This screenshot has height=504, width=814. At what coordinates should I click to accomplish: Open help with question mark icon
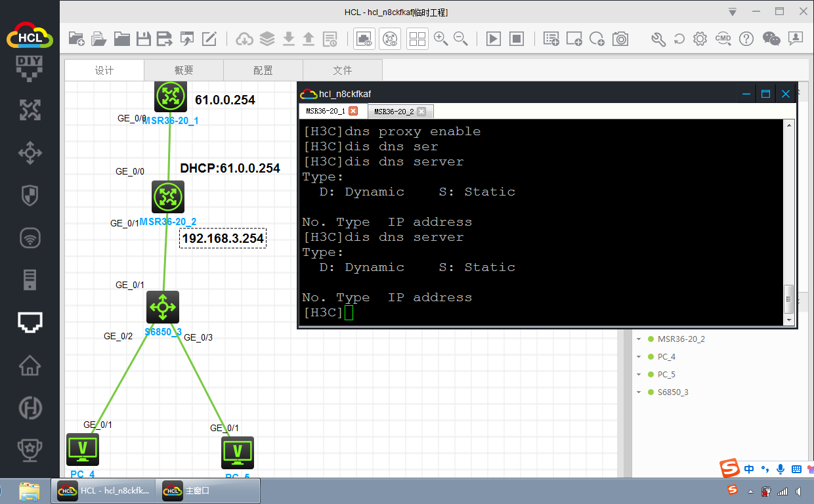746,39
